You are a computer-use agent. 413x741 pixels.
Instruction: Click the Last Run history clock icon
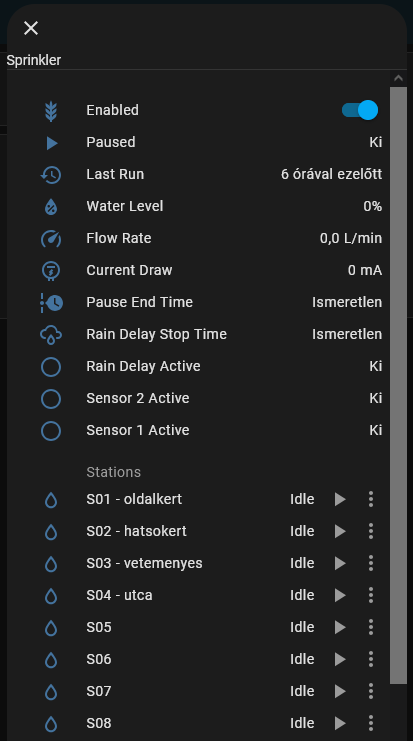[x=51, y=175]
